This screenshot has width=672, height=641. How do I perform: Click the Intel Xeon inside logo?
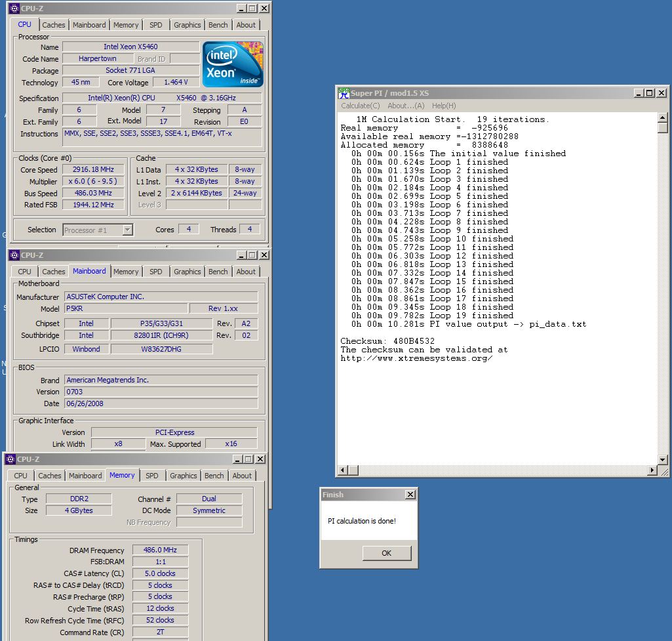click(233, 64)
